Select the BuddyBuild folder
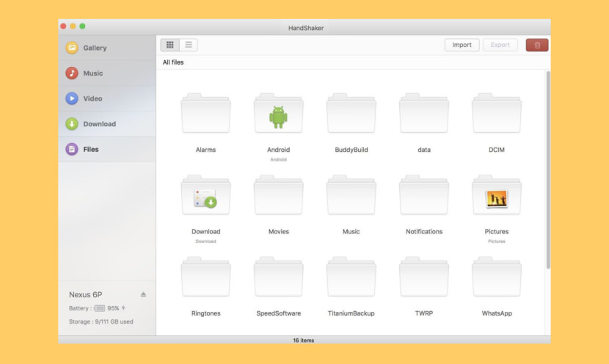Screen dimensions: 609x364 (351, 115)
